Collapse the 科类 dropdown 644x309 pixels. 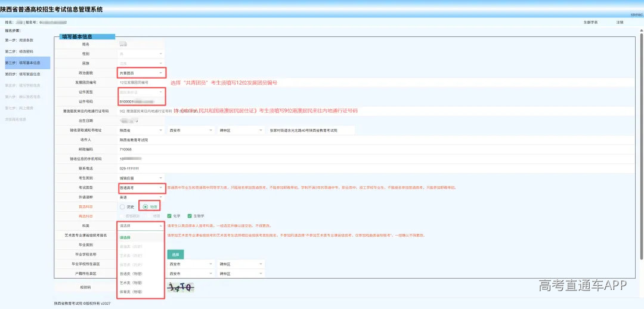141,225
